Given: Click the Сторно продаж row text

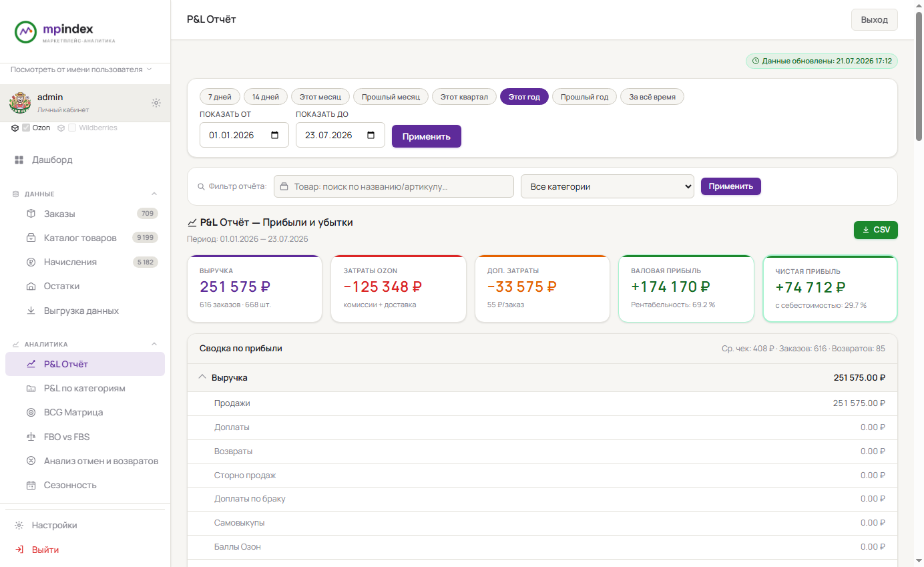Looking at the screenshot, I should pyautogui.click(x=245, y=475).
